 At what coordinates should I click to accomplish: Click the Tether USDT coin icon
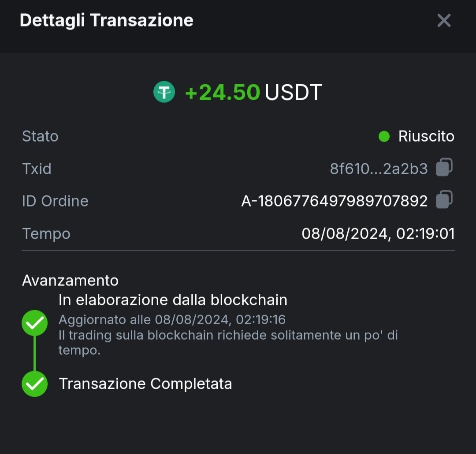click(164, 93)
